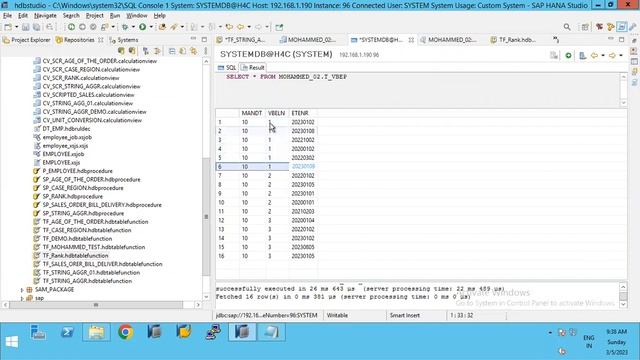Open the New wizard dropdown arrow
The height and width of the screenshot is (360, 640).
(16, 27)
